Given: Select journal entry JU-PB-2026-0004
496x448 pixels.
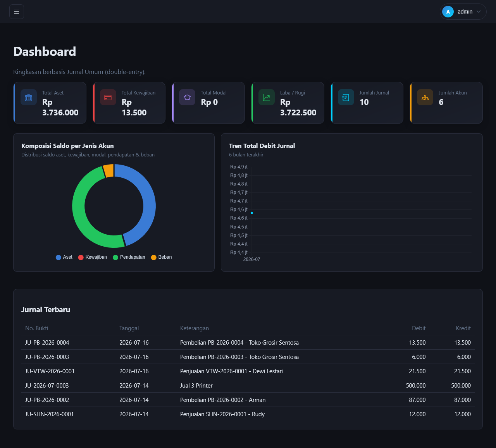Looking at the screenshot, I should coord(248,343).
